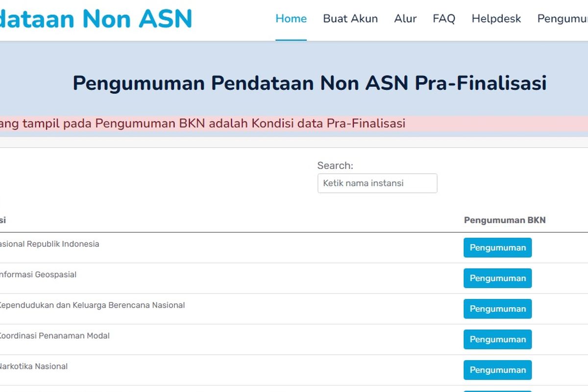Go to the Buat Akun page
The height and width of the screenshot is (392, 588).
350,19
